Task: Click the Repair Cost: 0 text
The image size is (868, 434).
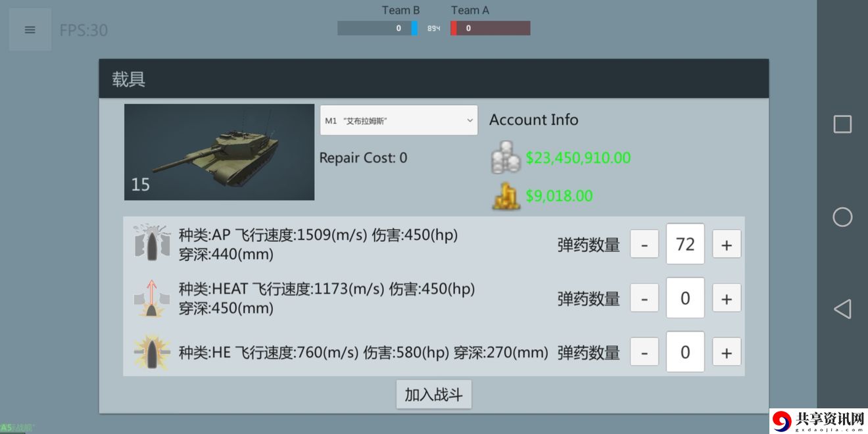Action: pyautogui.click(x=363, y=158)
